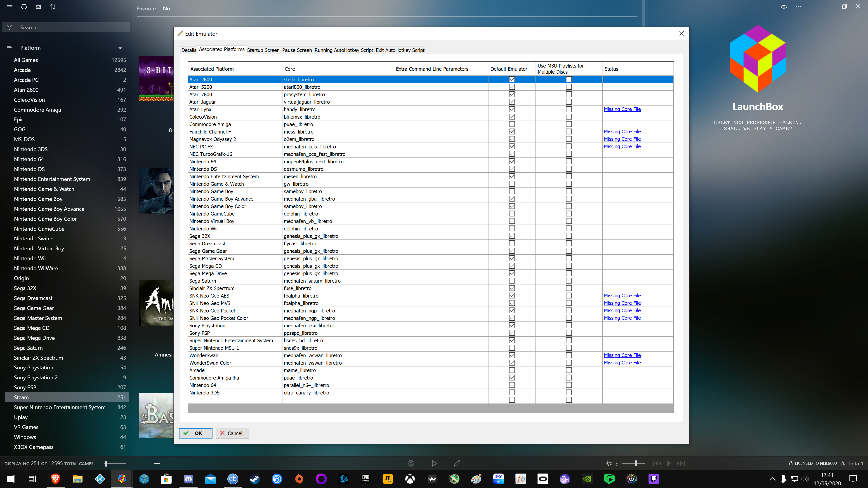Click the window layout icon in top bar
Screen dimensions: 868x488
pos(38,7)
